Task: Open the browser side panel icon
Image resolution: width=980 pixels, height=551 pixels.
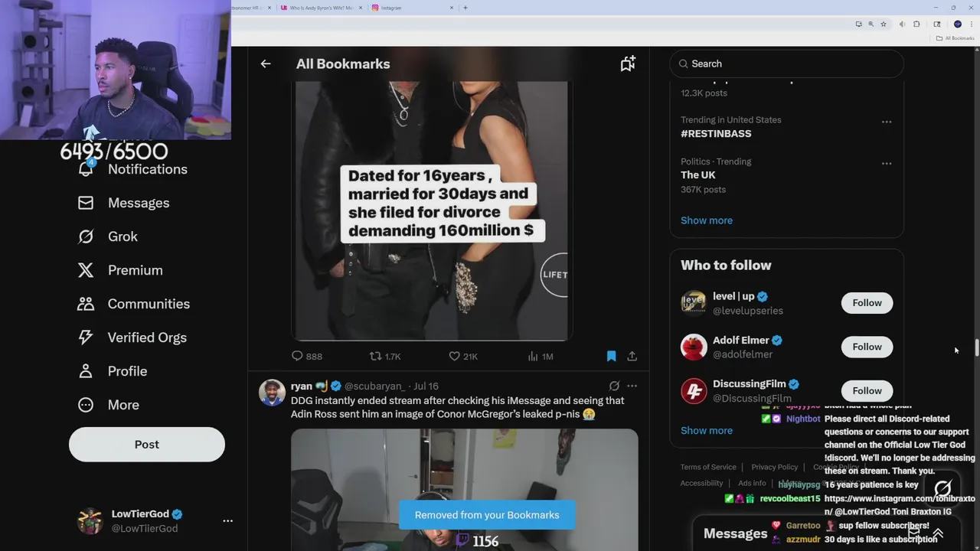Action: (937, 24)
